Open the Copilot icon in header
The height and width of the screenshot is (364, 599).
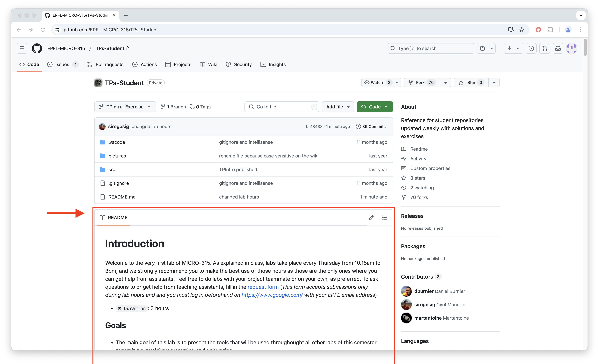pos(483,48)
